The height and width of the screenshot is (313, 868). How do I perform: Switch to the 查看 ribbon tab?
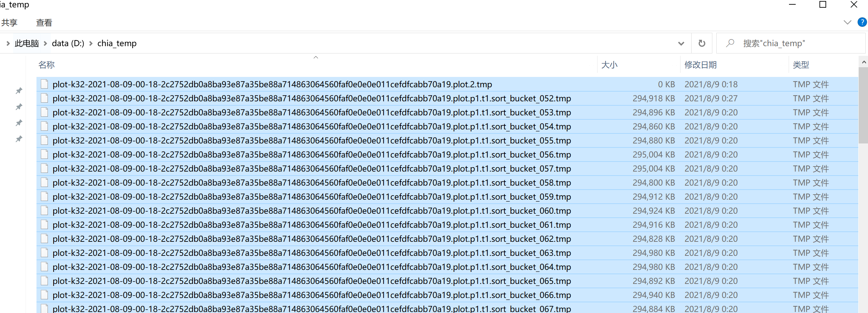[44, 22]
